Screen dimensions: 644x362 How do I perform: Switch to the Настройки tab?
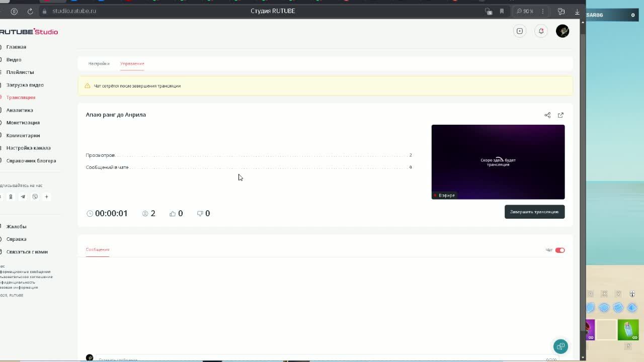point(99,64)
